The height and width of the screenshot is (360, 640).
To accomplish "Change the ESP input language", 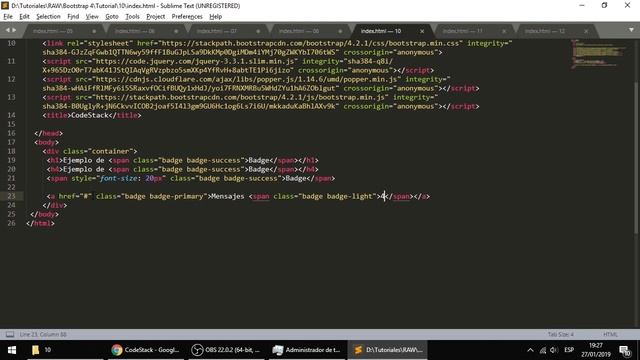I will click(569, 350).
